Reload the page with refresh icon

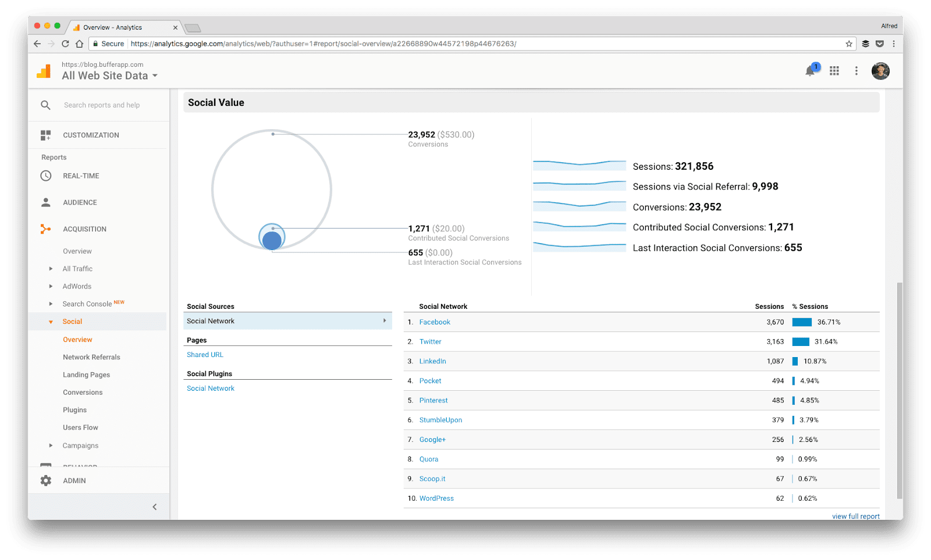coord(65,44)
